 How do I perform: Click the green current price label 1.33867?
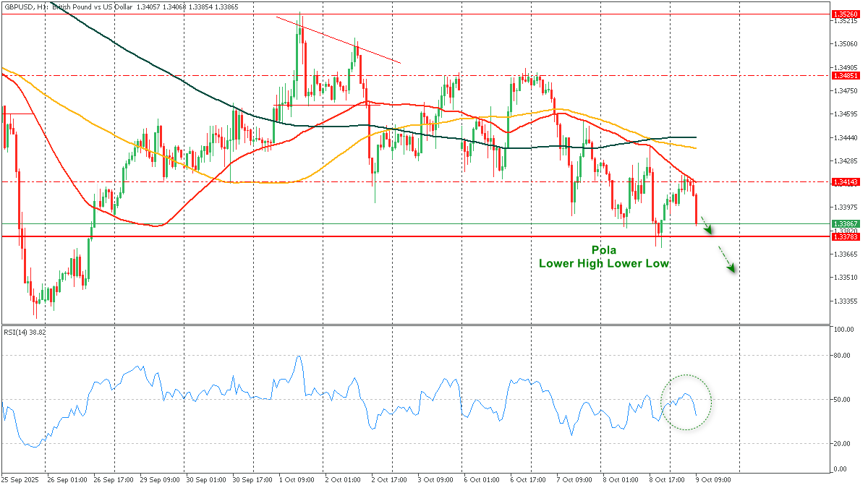845,224
